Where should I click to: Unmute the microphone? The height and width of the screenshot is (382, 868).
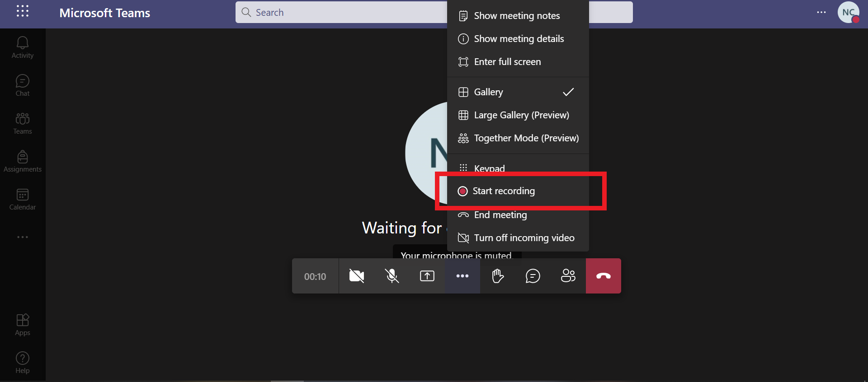pyautogui.click(x=392, y=276)
